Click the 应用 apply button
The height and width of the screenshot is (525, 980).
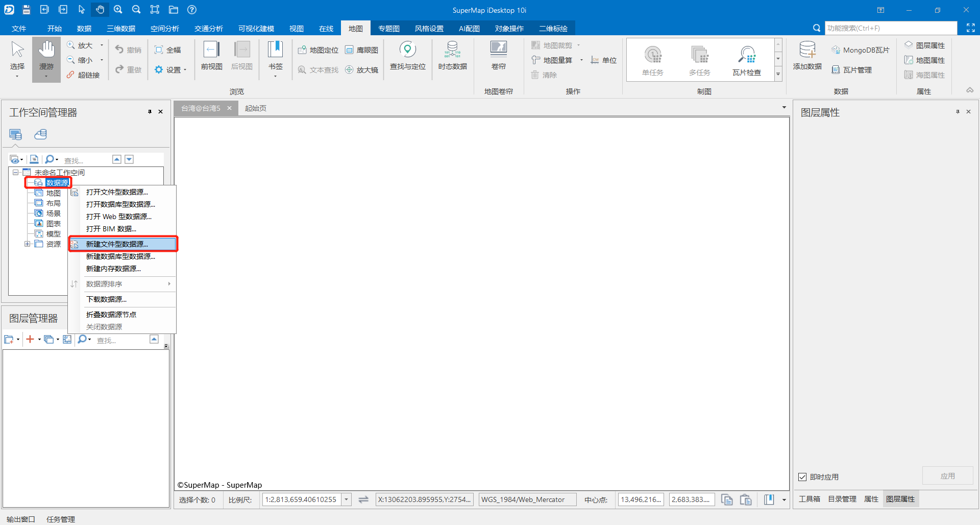pyautogui.click(x=947, y=476)
